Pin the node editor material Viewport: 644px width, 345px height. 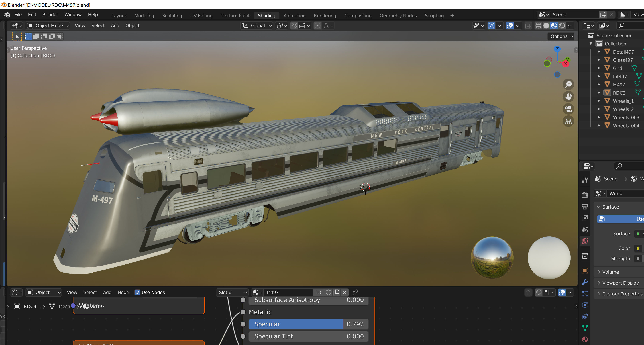click(355, 292)
